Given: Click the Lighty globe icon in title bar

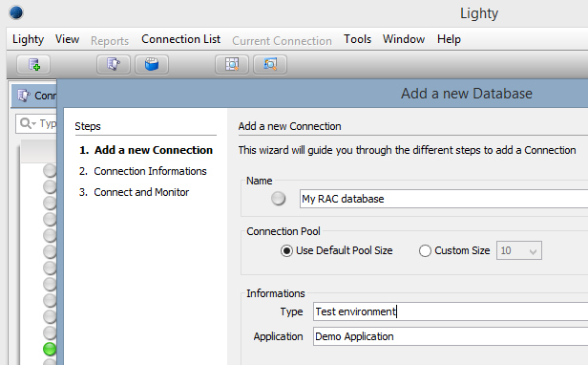Looking at the screenshot, I should (x=16, y=12).
